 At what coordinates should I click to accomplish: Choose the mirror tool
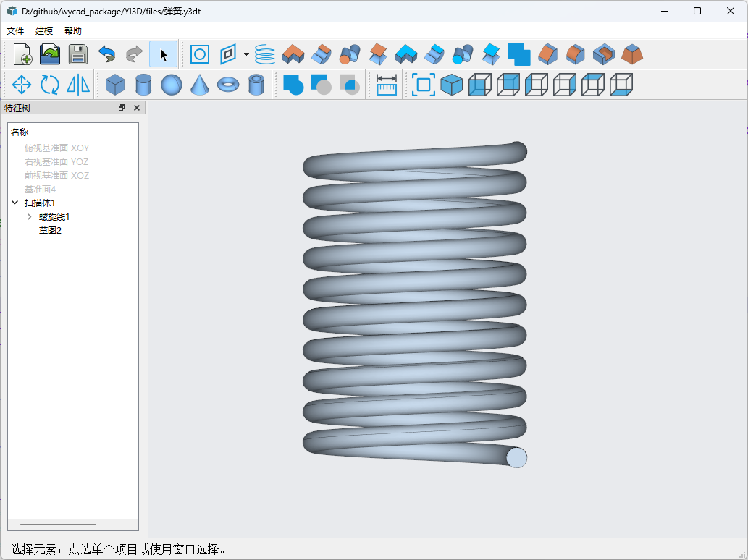tap(77, 85)
